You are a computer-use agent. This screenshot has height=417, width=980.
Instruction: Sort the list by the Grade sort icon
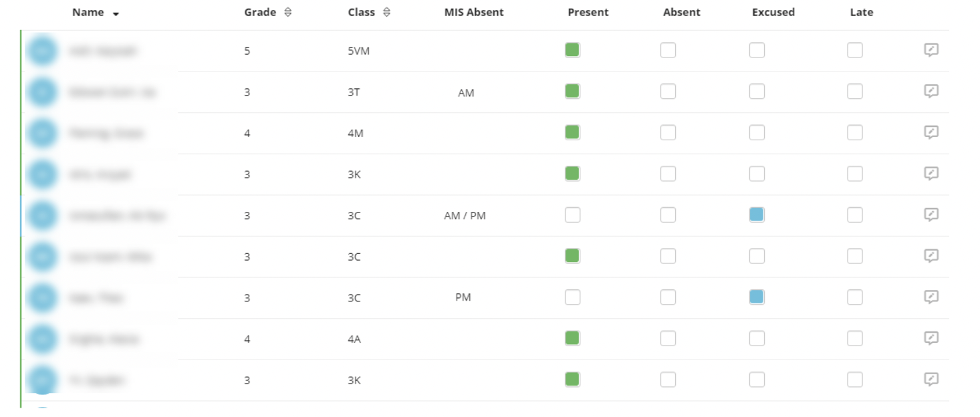[288, 12]
